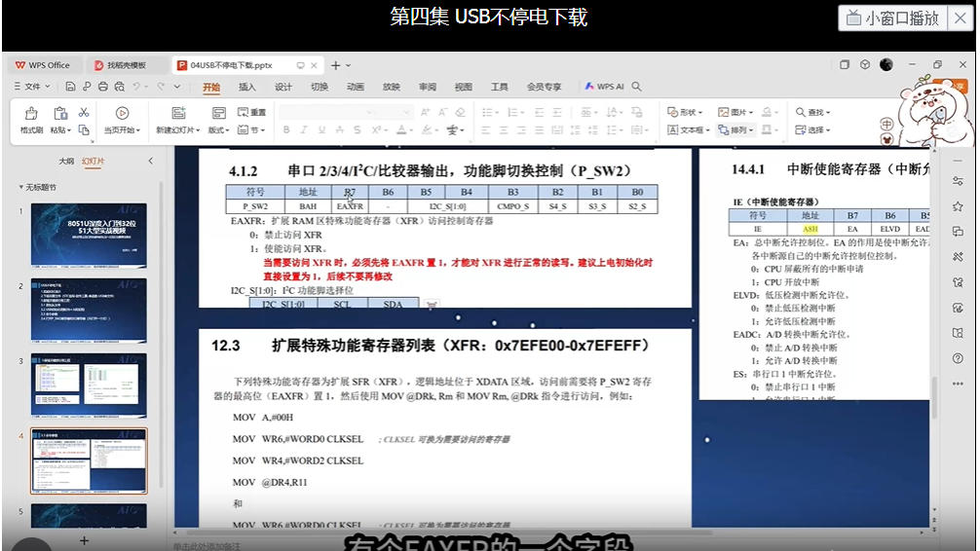Open the Find (查找) dropdown

click(x=812, y=113)
